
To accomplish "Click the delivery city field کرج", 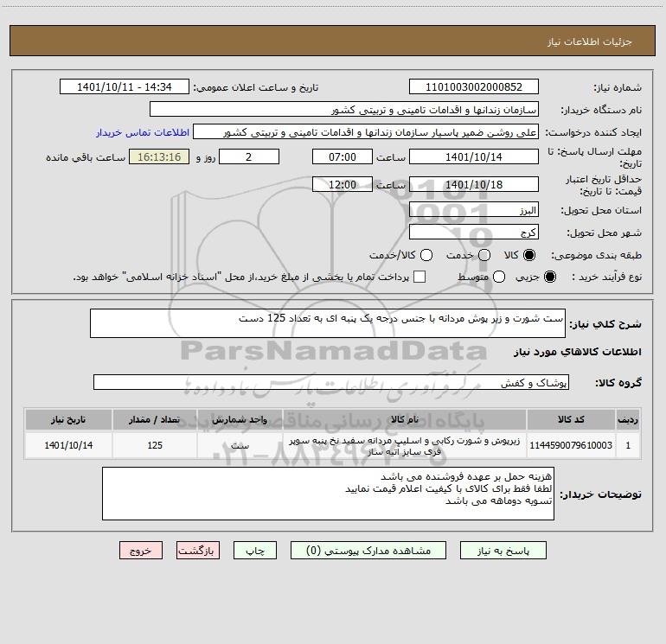I will pyautogui.click(x=474, y=233).
